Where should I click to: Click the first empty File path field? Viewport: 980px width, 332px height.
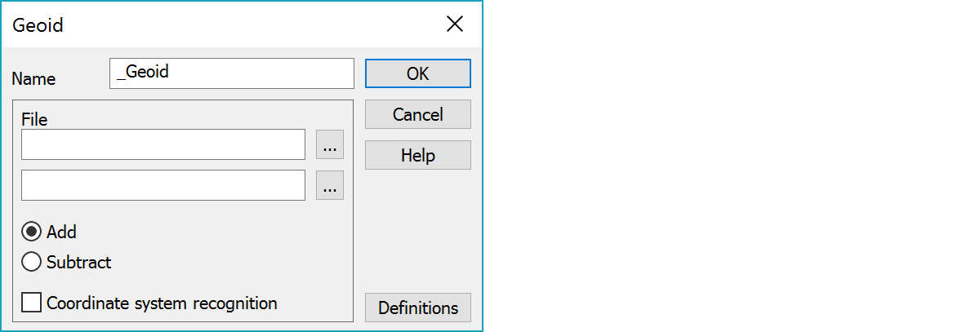(x=163, y=145)
